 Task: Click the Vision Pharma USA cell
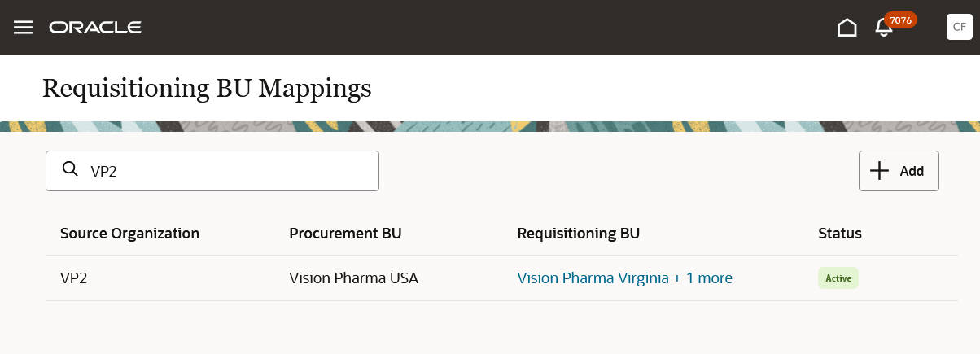353,278
